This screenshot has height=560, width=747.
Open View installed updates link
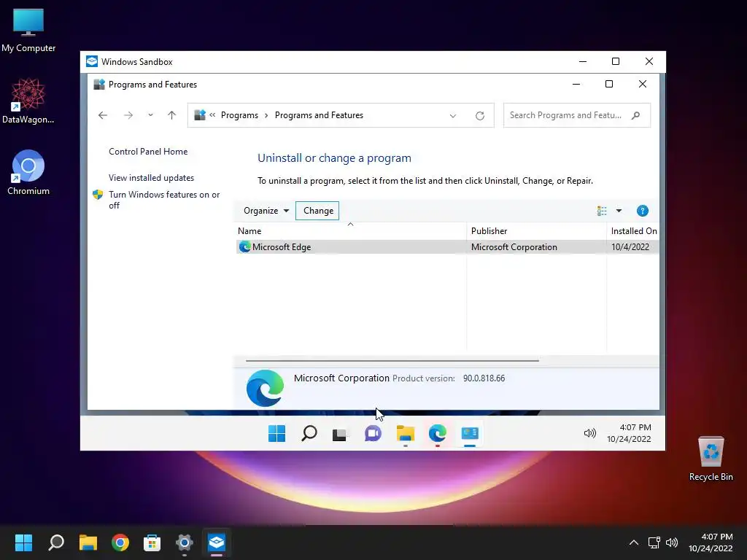coord(152,178)
